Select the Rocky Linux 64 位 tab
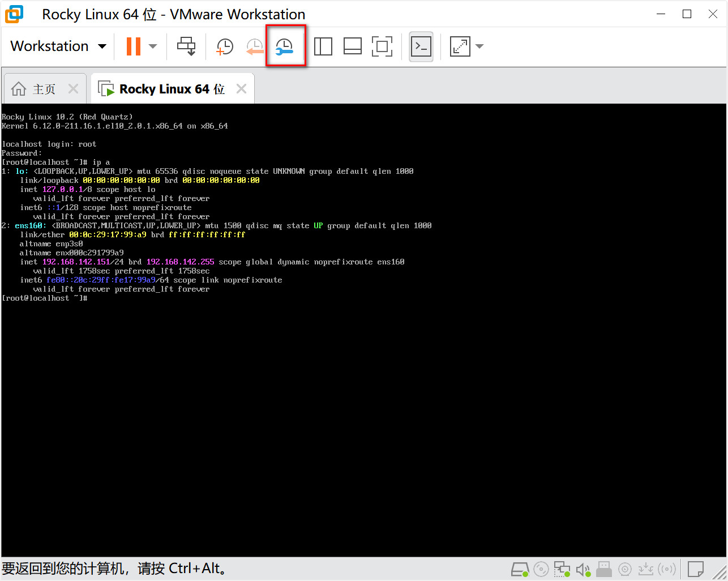The height and width of the screenshot is (581, 728). [x=172, y=89]
